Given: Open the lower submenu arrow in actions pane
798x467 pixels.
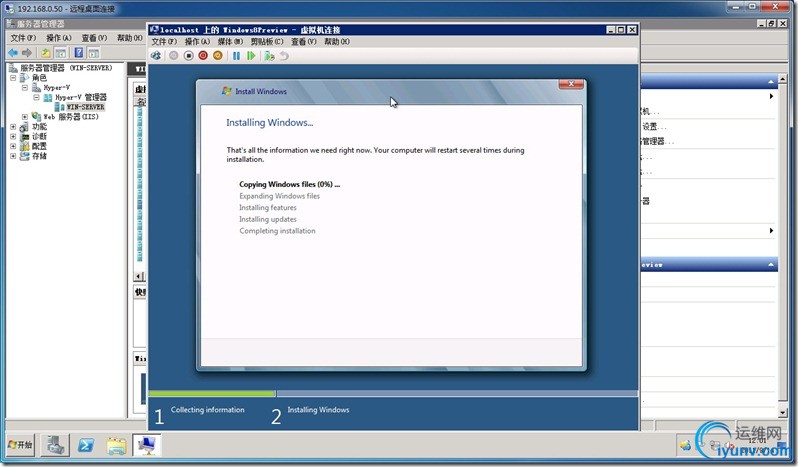Looking at the screenshot, I should coord(772,230).
